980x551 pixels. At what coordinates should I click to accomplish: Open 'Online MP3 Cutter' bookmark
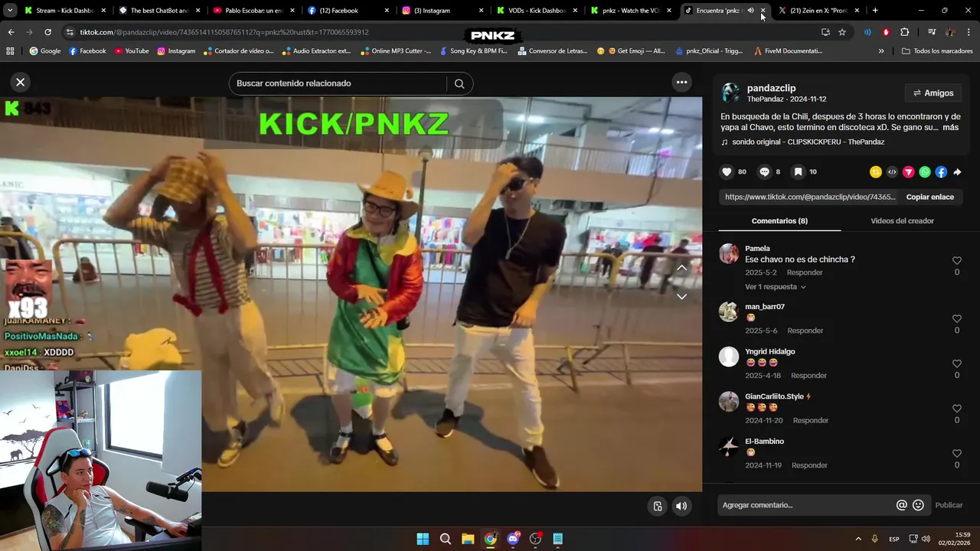[x=395, y=51]
